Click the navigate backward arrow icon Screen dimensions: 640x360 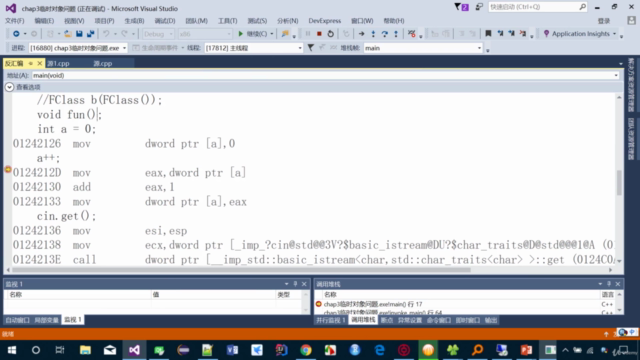16,34
